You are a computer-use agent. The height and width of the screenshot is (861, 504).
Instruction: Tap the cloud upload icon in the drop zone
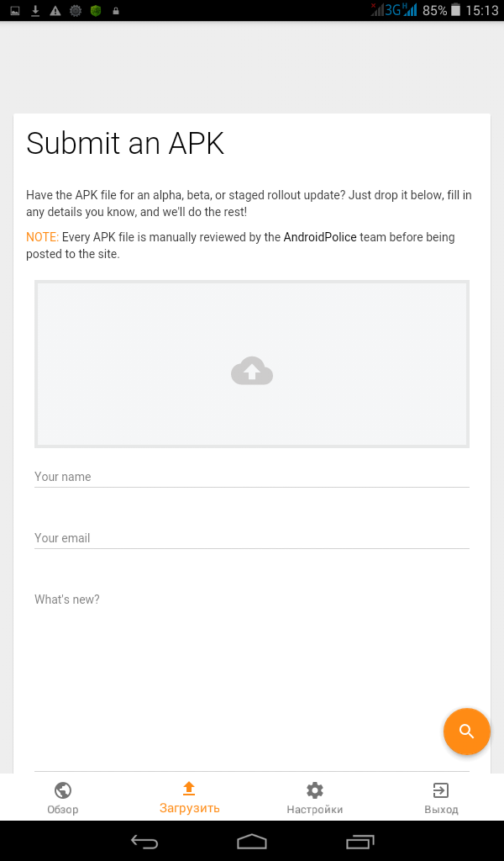tap(252, 371)
